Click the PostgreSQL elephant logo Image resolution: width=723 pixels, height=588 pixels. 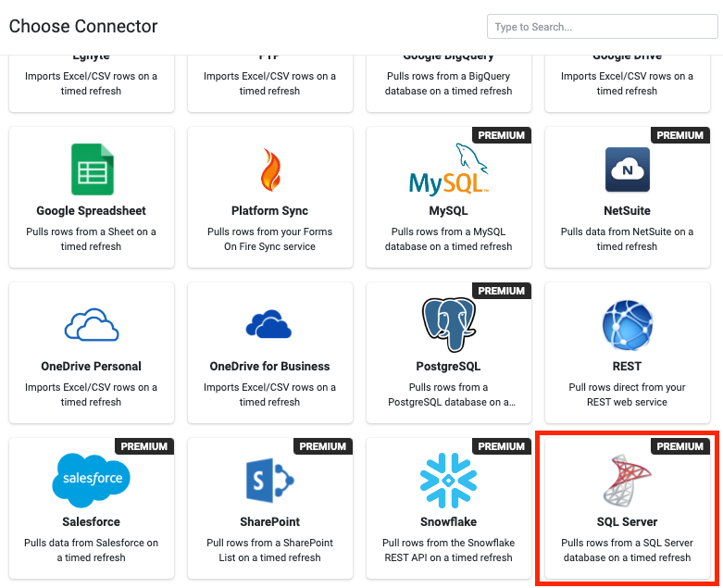pyautogui.click(x=449, y=325)
